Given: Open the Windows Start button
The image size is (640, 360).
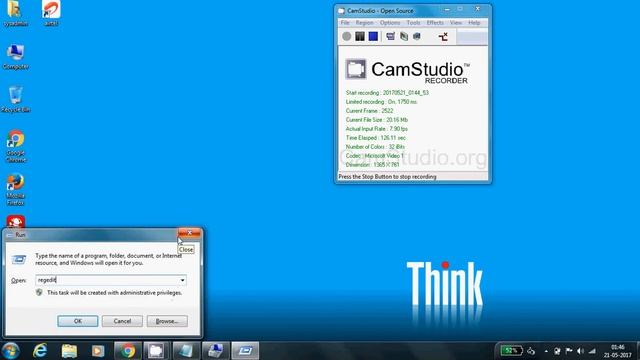Looking at the screenshot, I should 10,351.
